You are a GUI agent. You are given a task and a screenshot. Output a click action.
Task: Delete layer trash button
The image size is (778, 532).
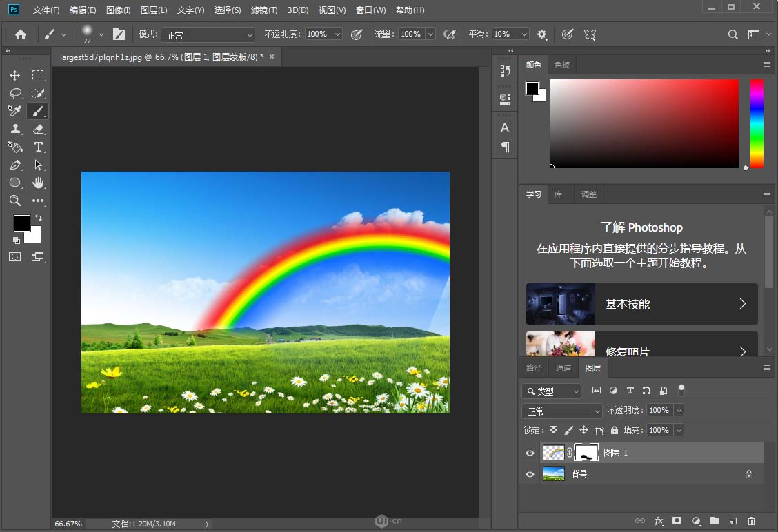751,520
